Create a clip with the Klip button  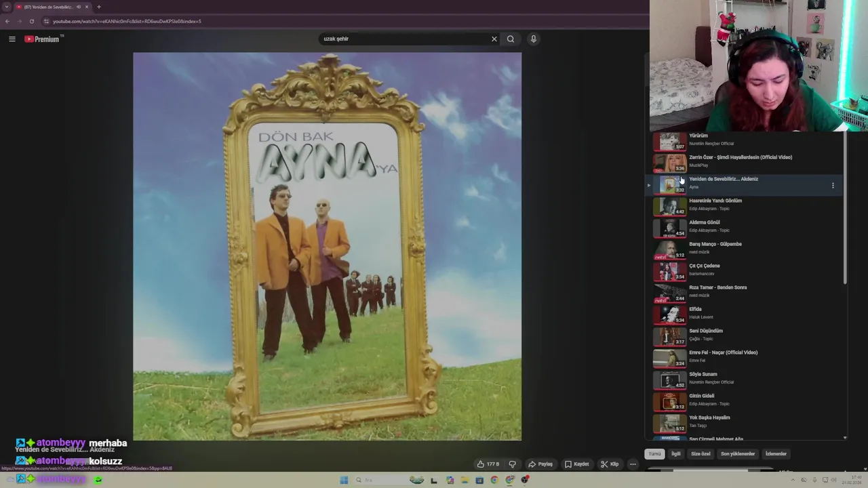click(x=610, y=464)
